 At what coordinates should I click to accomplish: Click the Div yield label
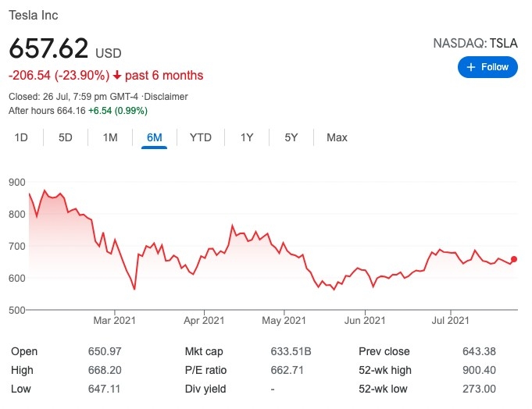click(205, 389)
